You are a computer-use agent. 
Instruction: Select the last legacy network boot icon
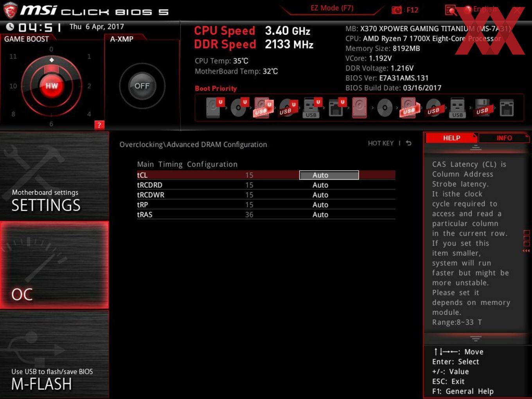tap(507, 108)
